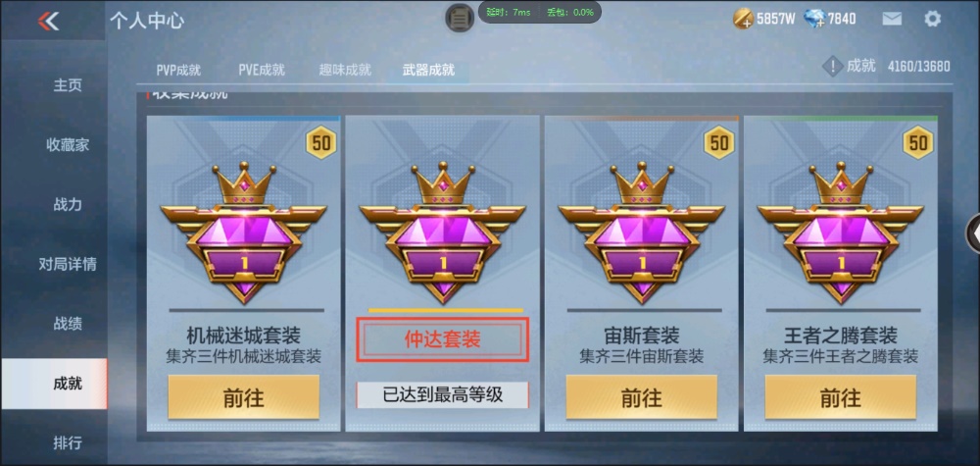980x466 pixels.
Task: Select the 收藏家 sidebar item
Action: [68, 145]
